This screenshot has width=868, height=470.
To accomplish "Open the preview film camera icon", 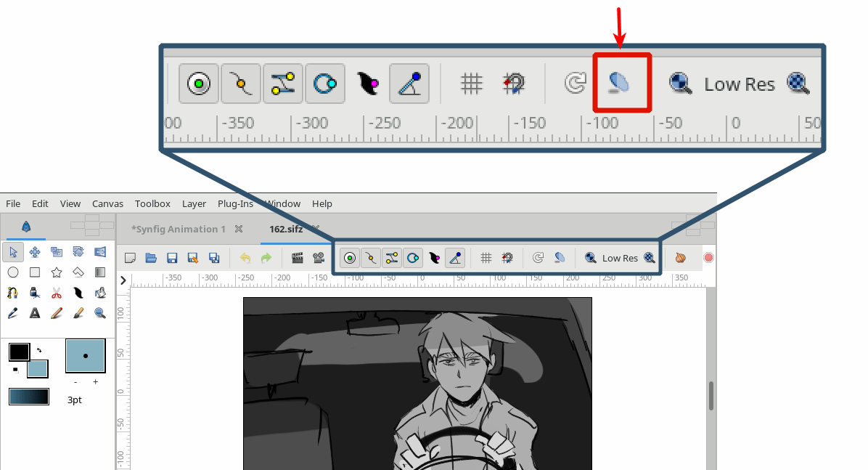I will 319,258.
